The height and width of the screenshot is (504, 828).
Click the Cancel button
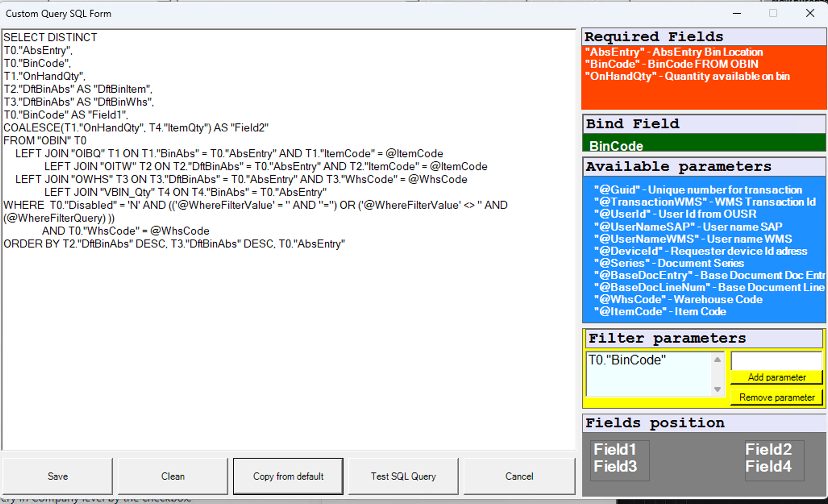pyautogui.click(x=519, y=476)
